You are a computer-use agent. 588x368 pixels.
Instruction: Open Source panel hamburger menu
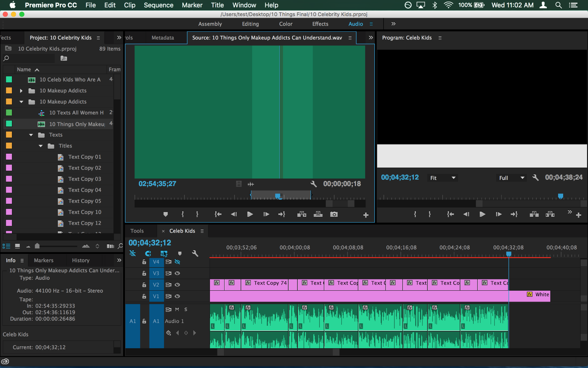350,38
